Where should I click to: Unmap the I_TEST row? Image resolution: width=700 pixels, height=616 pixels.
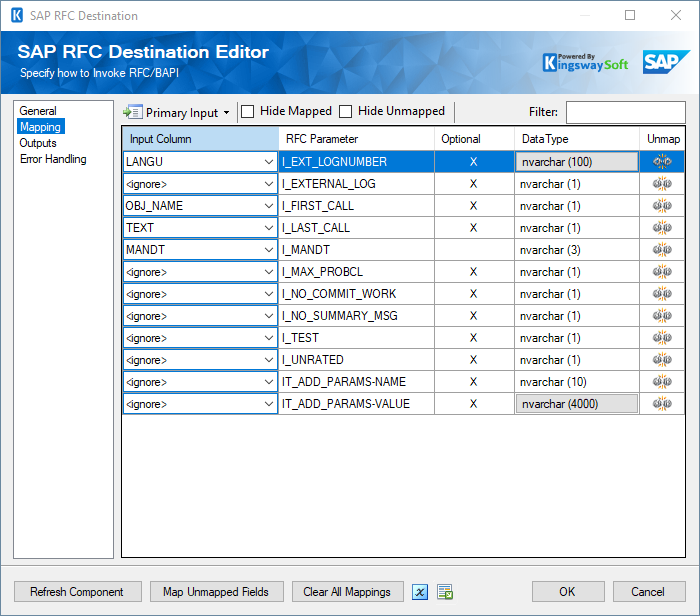pyautogui.click(x=662, y=337)
